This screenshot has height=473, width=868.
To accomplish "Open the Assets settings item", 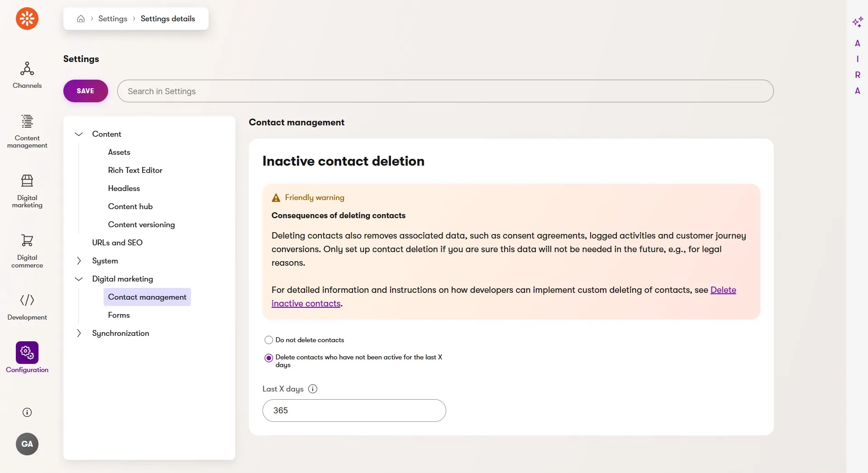I will [119, 152].
